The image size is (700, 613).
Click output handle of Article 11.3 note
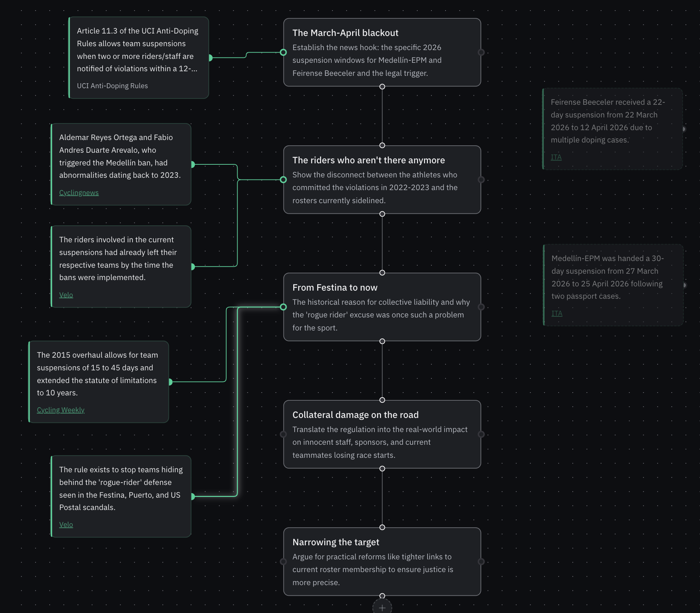click(210, 58)
